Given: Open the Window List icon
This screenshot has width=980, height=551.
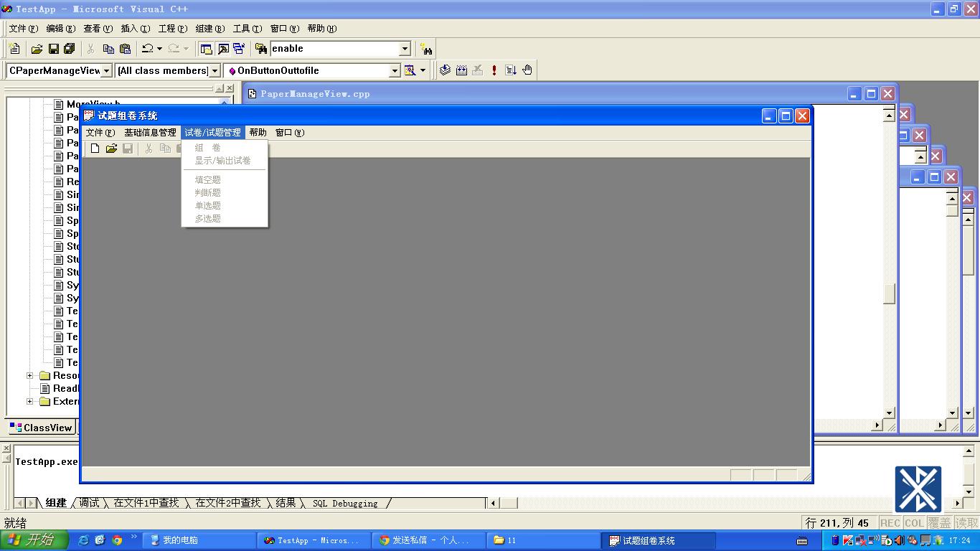Looking at the screenshot, I should coord(239,49).
